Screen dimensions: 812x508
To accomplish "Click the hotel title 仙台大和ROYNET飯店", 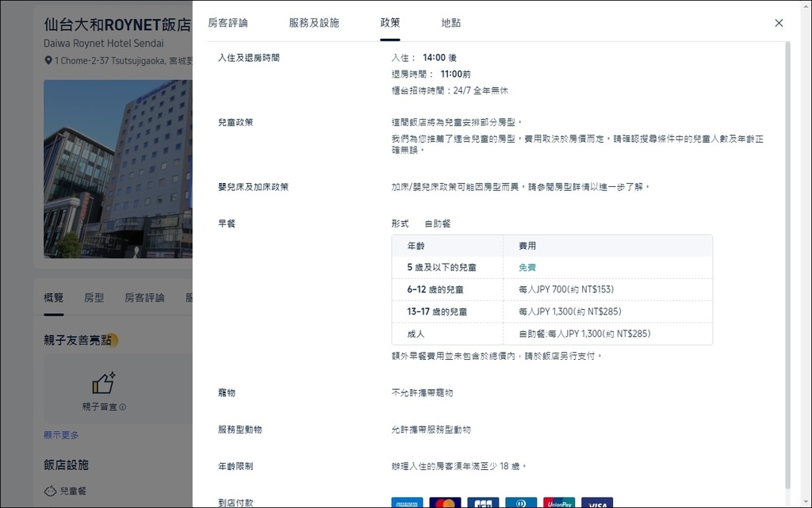I will click(x=118, y=25).
